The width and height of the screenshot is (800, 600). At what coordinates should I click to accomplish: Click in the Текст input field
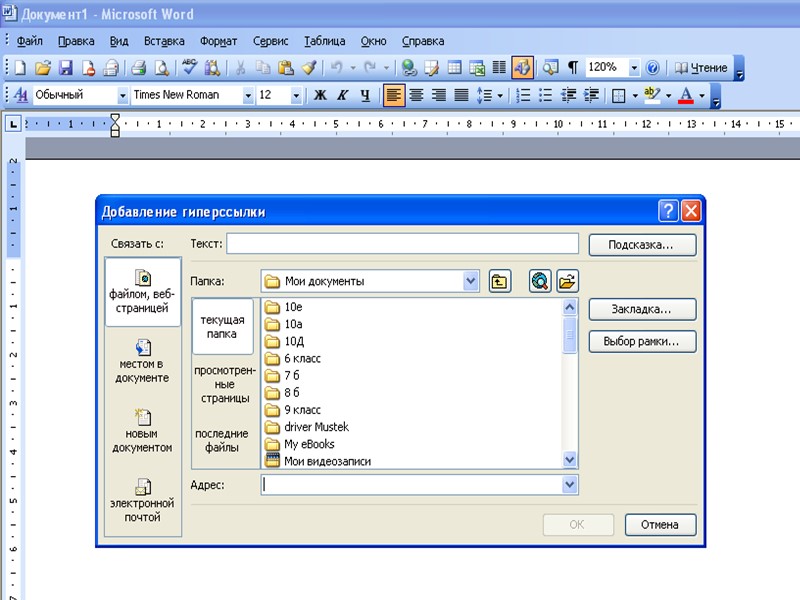(403, 243)
